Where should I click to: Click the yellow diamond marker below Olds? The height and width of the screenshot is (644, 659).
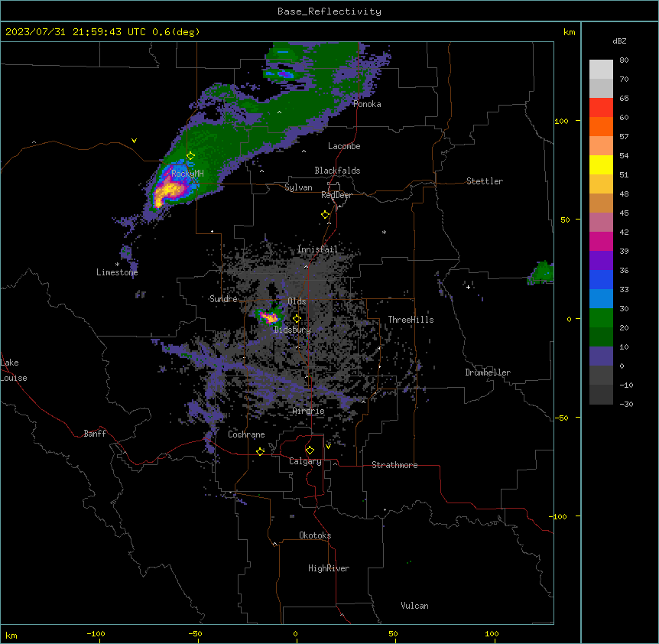(297, 319)
